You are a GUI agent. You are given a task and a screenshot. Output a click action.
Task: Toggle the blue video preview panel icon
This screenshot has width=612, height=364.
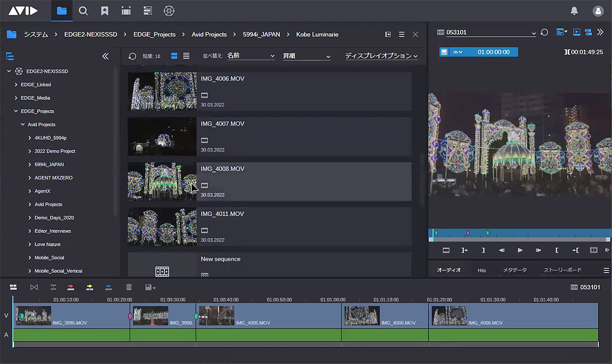coord(576,32)
